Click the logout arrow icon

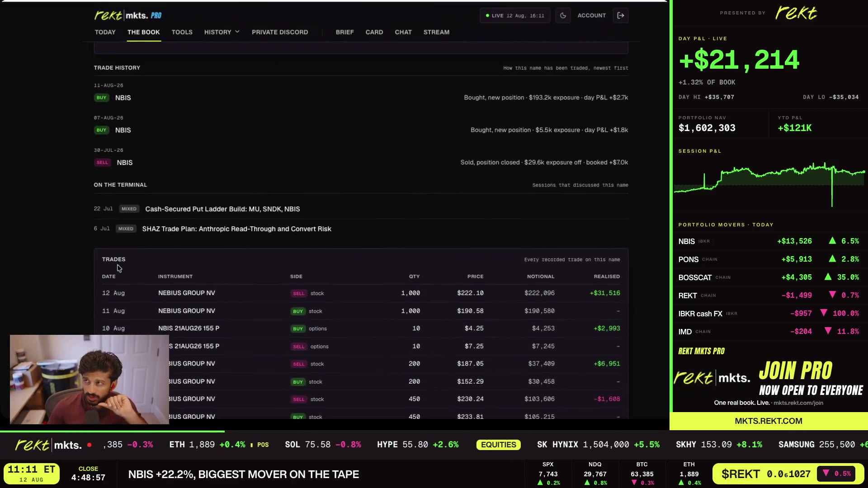621,15
